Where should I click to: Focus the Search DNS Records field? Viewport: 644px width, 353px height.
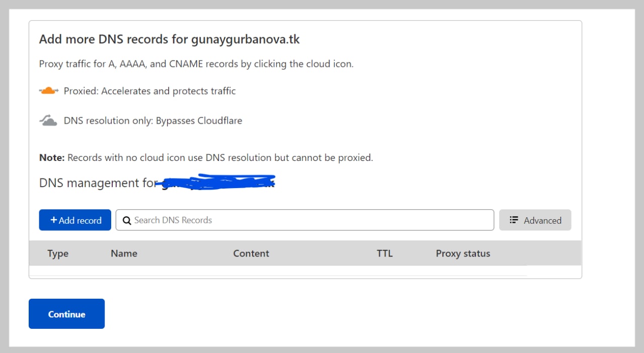pos(305,220)
